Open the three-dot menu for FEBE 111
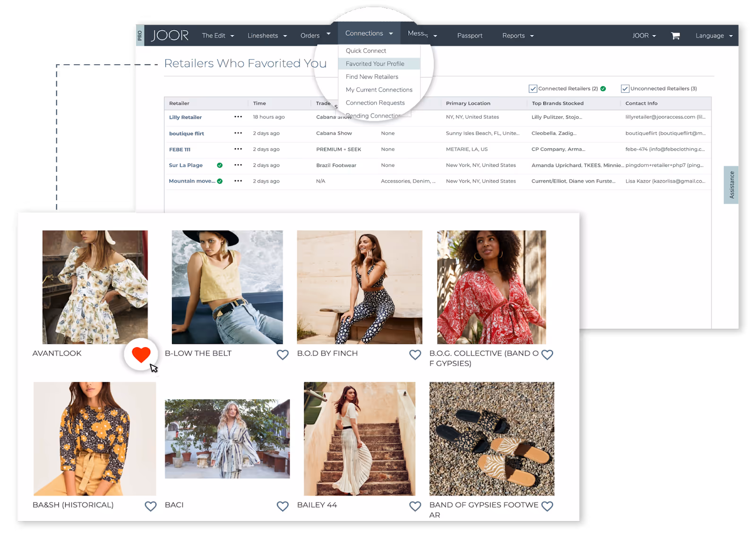 point(238,149)
